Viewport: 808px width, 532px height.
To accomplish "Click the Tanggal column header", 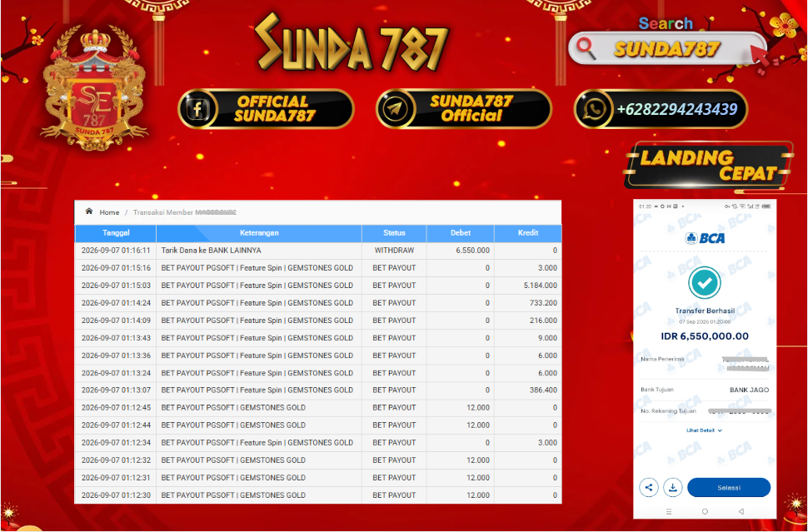I will coord(116,233).
